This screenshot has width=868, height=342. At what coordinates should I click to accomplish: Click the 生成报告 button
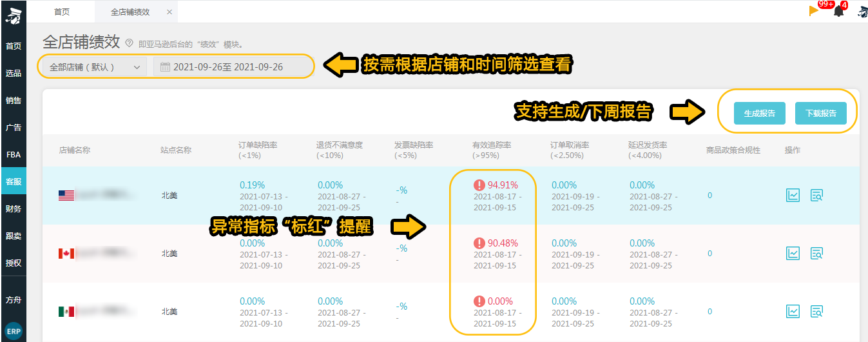760,113
